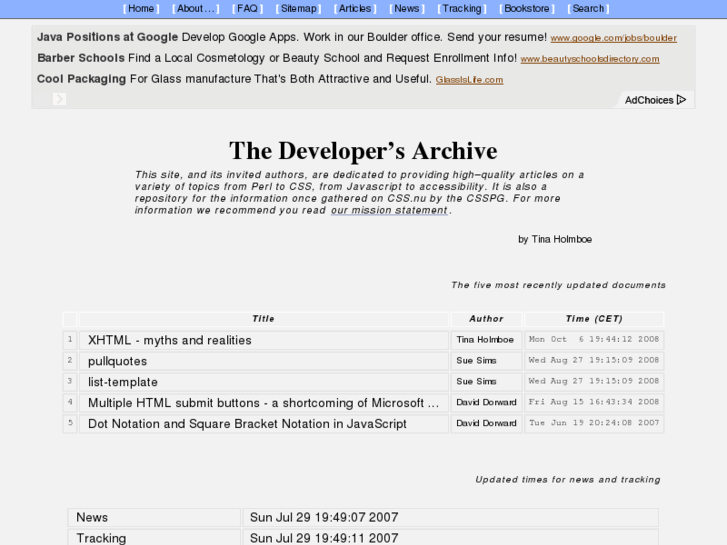The height and width of the screenshot is (545, 727).
Task: Click timestamp 'Mon Oct 6 19:44:12 2008'
Action: coord(594,339)
